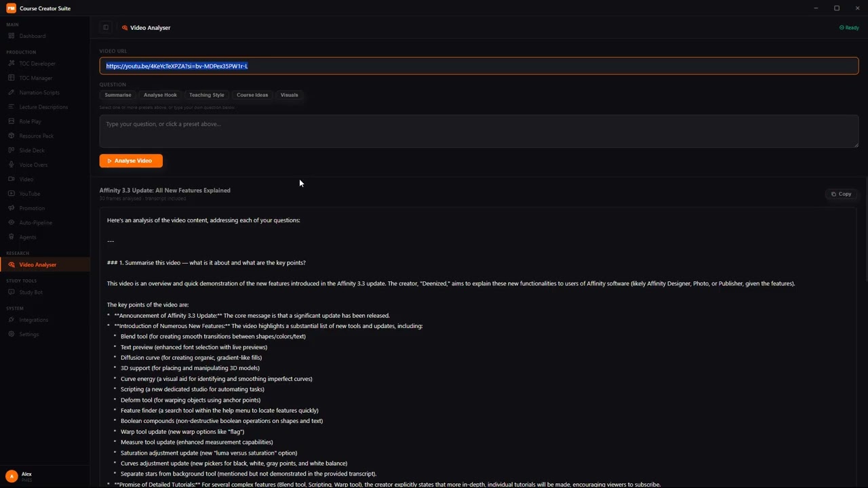
Task: Click the 'Boolean compounds' bullet line
Action: [x=222, y=421]
